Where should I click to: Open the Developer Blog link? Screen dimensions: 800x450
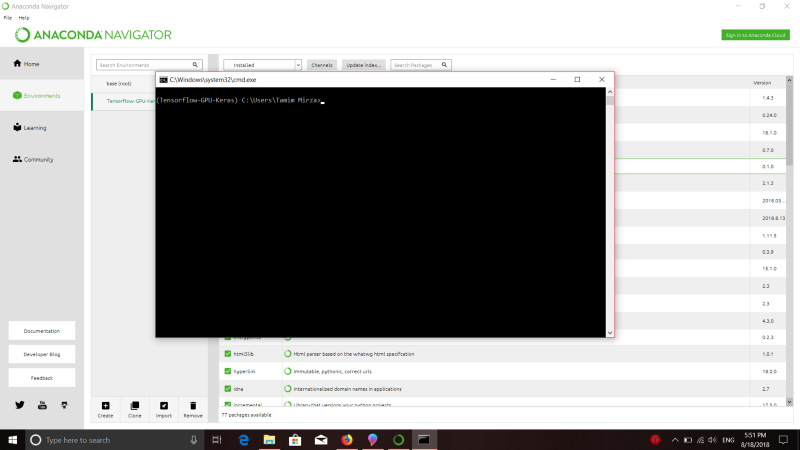click(x=42, y=354)
